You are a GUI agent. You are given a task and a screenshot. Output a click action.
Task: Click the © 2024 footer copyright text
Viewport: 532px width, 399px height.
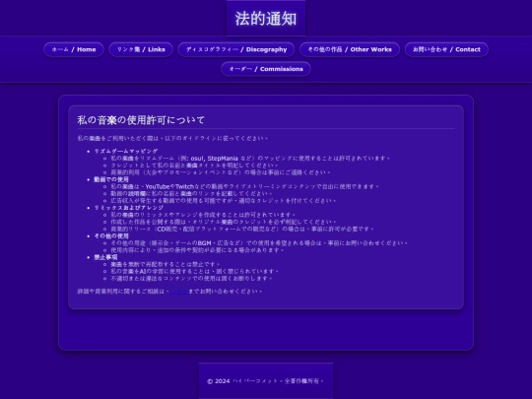[x=265, y=381]
